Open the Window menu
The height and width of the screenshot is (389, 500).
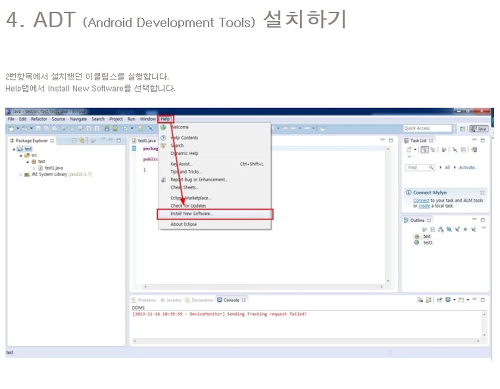pyautogui.click(x=147, y=119)
